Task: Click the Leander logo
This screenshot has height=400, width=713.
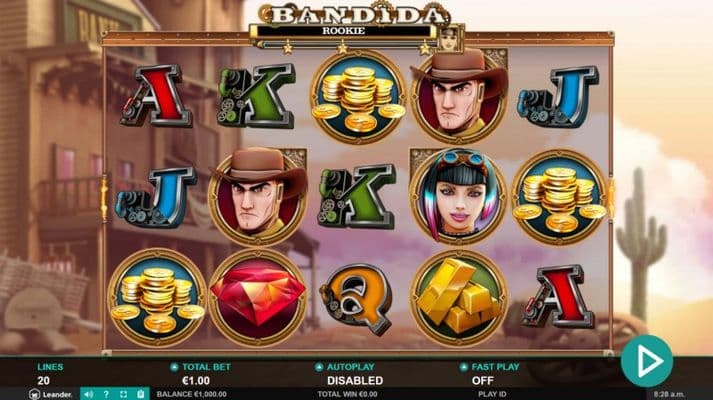Action: 51,394
